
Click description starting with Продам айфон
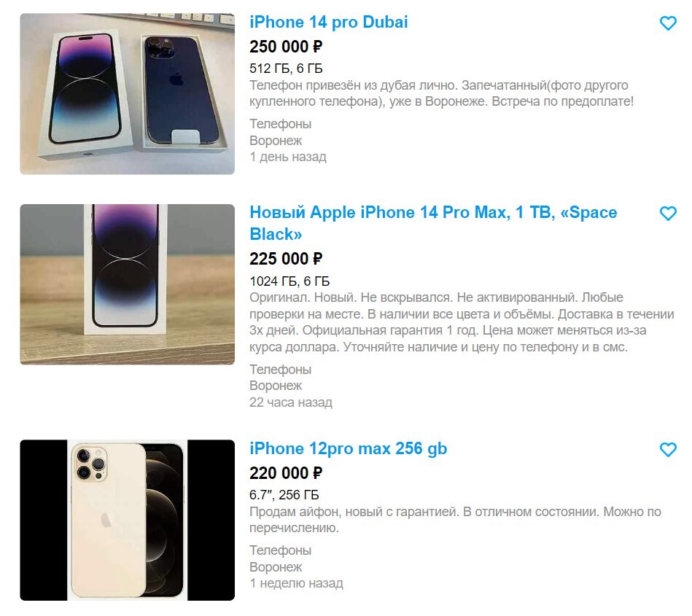pos(455,520)
